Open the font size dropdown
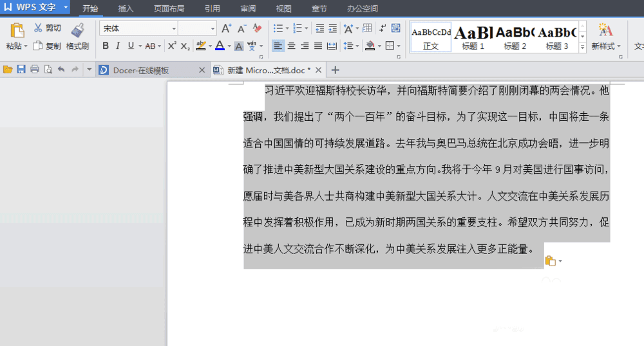 [x=213, y=28]
